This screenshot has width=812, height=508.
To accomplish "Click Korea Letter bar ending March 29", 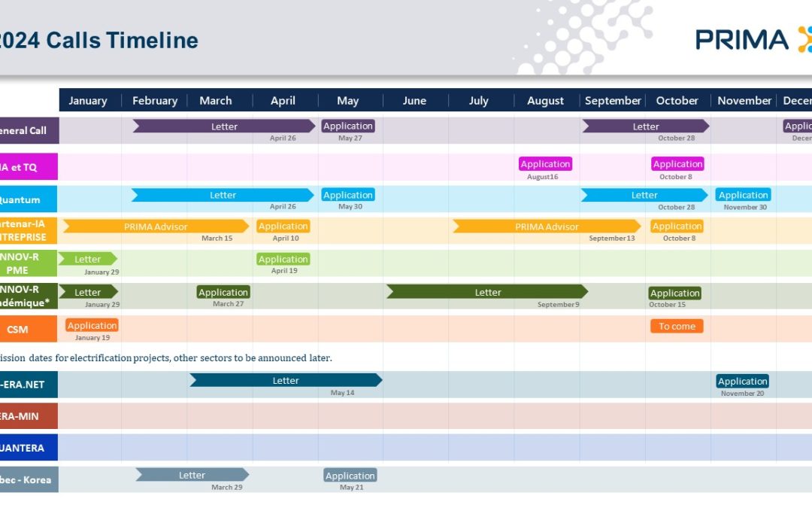I will 192,475.
